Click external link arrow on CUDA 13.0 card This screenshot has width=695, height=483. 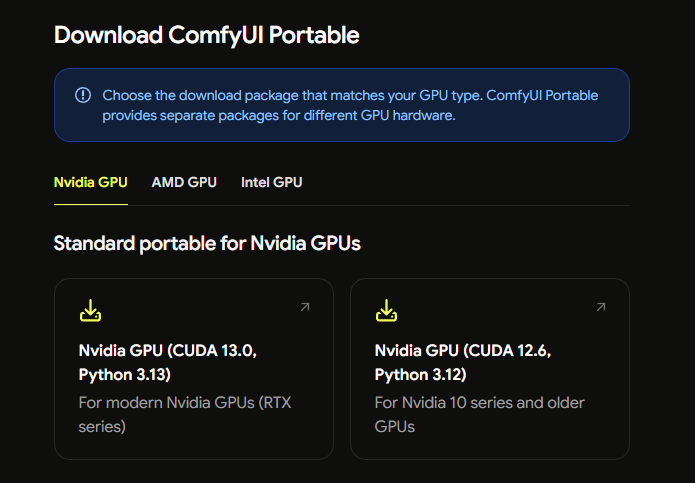(x=305, y=307)
